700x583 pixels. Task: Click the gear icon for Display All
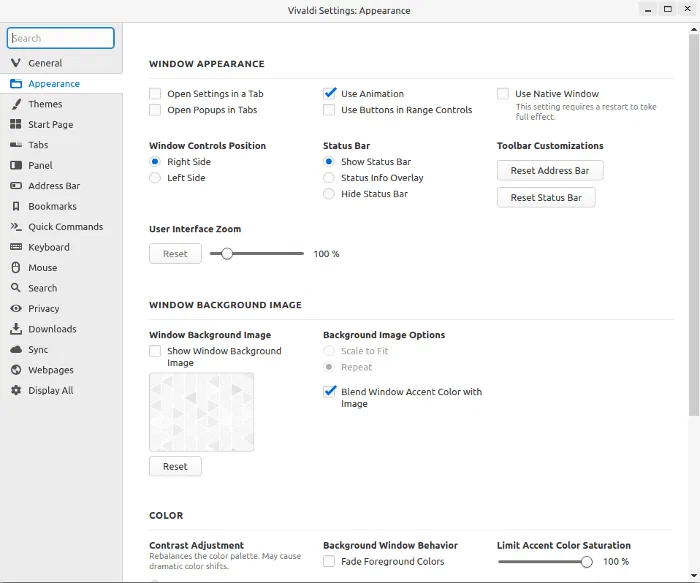[x=16, y=390]
